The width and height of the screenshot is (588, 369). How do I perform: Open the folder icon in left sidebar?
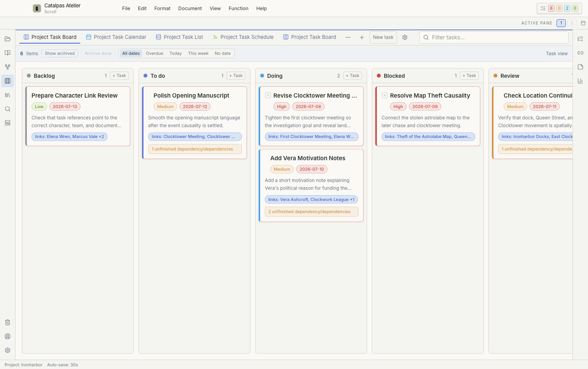point(7,39)
